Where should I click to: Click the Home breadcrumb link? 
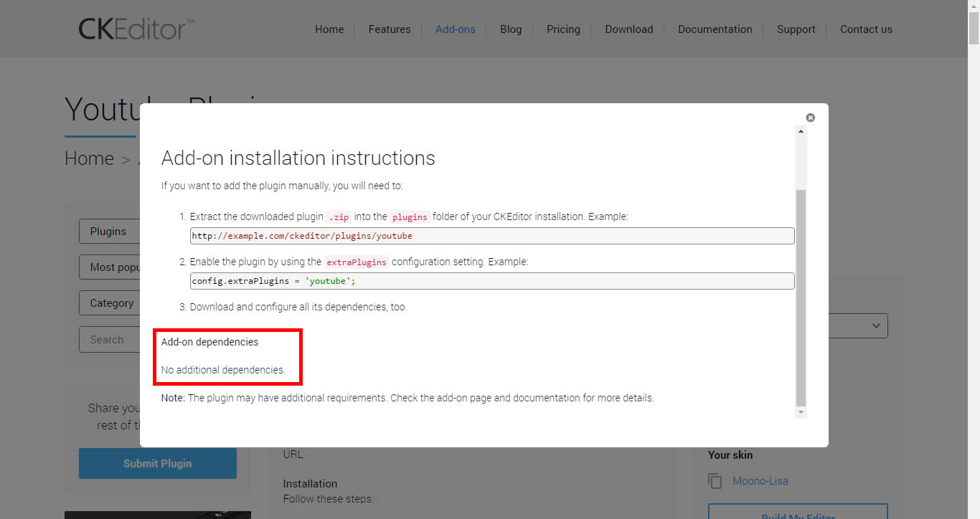pos(89,158)
